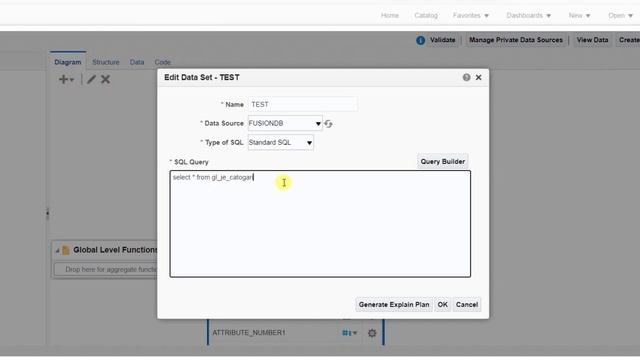640x360 pixels.
Task: Switch to the Code tab
Action: pyautogui.click(x=162, y=62)
